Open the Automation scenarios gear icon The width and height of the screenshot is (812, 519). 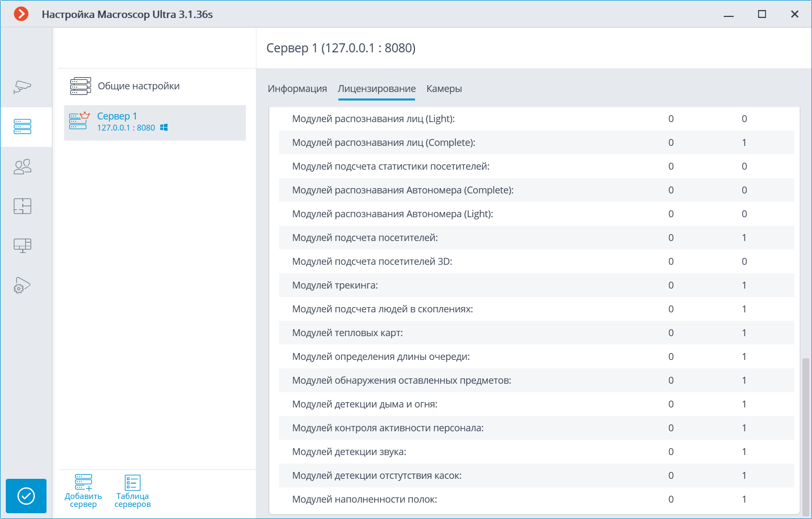pos(23,285)
